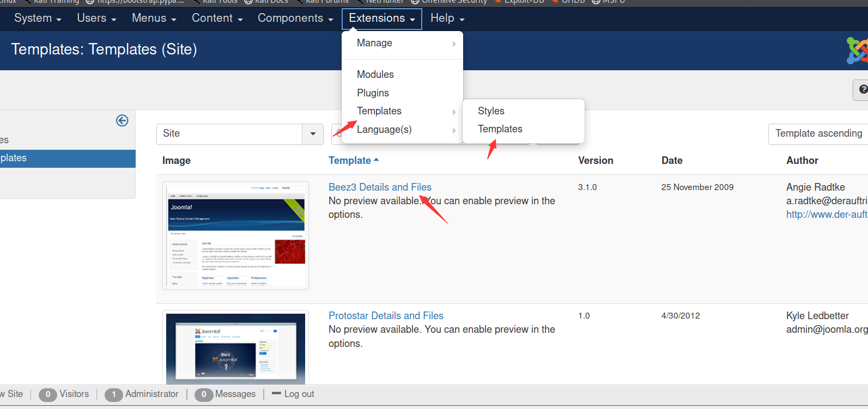Viewport: 868px width, 409px height.
Task: Click the Help question mark button
Action: 862,90
